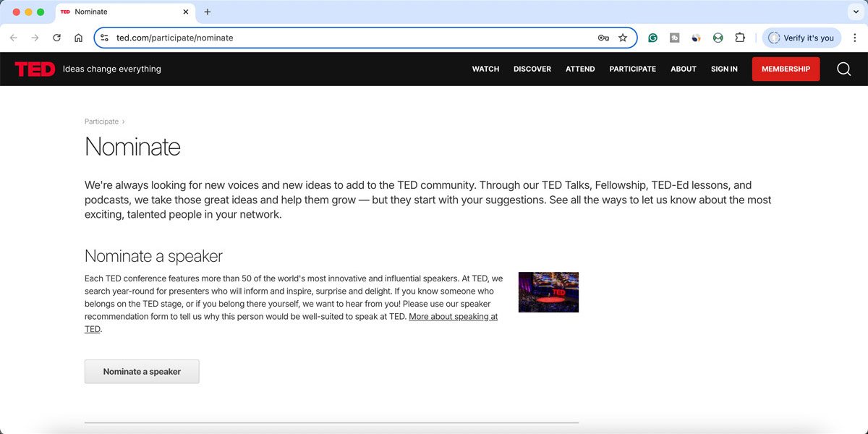Reload the page with the refresh icon

(56, 38)
